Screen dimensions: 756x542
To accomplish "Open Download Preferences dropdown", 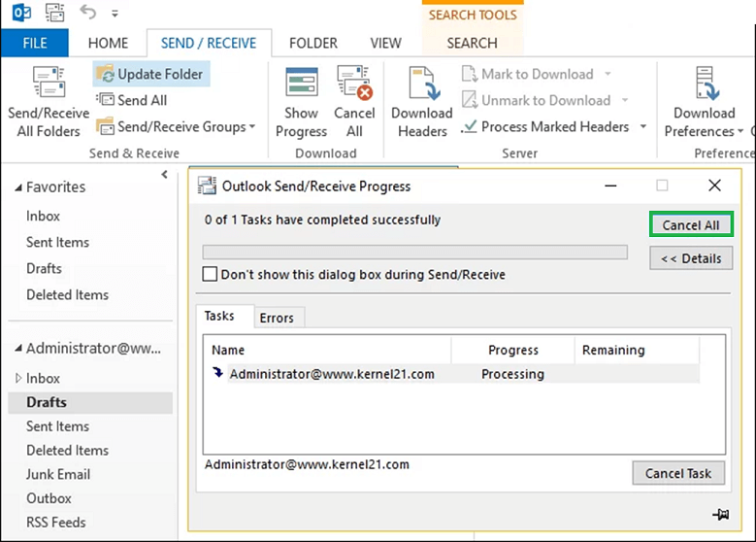I will tap(704, 101).
